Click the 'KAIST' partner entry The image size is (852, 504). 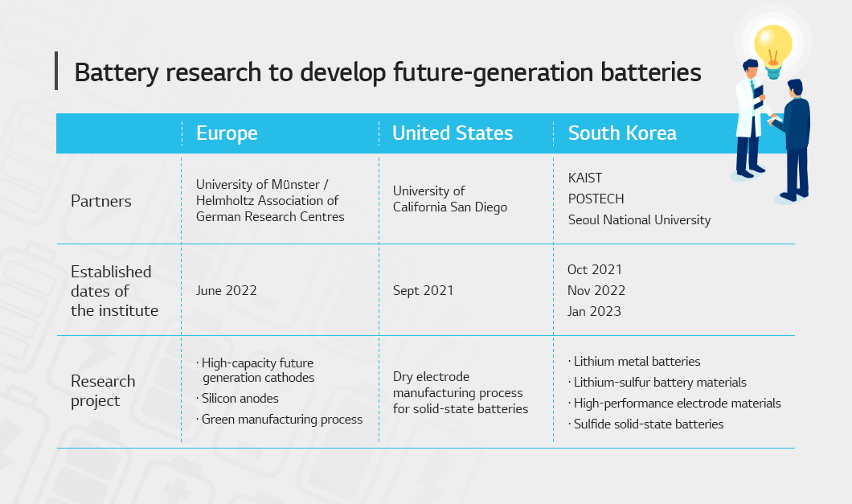point(584,178)
